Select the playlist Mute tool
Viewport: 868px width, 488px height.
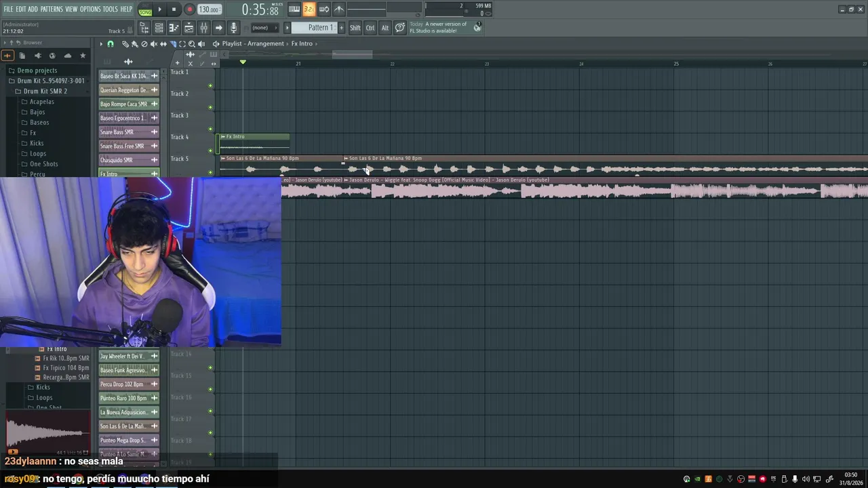tap(154, 44)
